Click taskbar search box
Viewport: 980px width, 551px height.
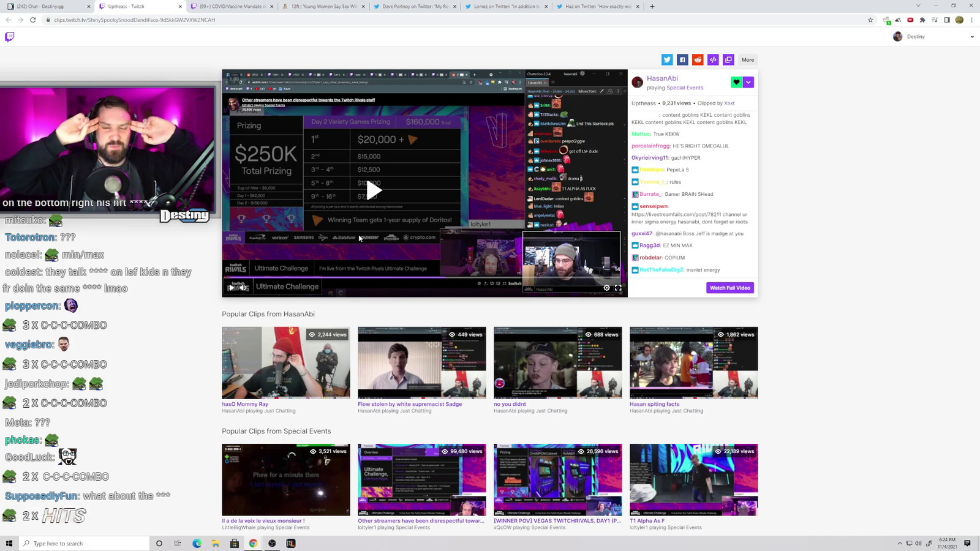[84, 543]
